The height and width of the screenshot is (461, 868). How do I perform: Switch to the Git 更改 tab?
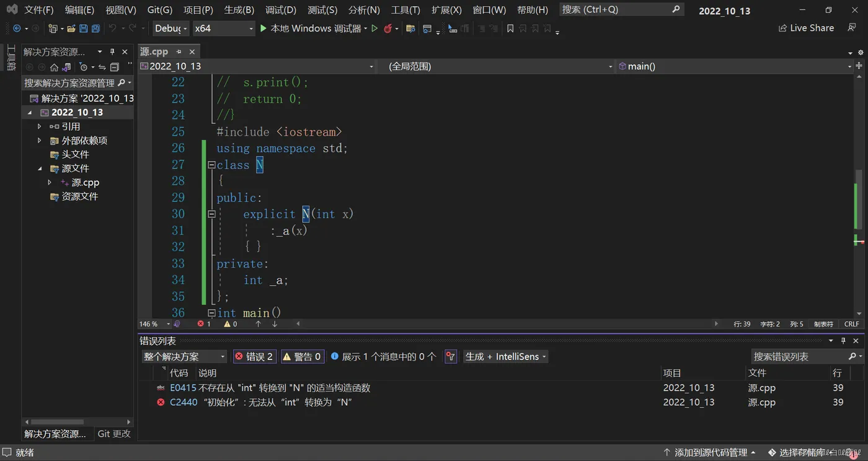pyautogui.click(x=114, y=434)
